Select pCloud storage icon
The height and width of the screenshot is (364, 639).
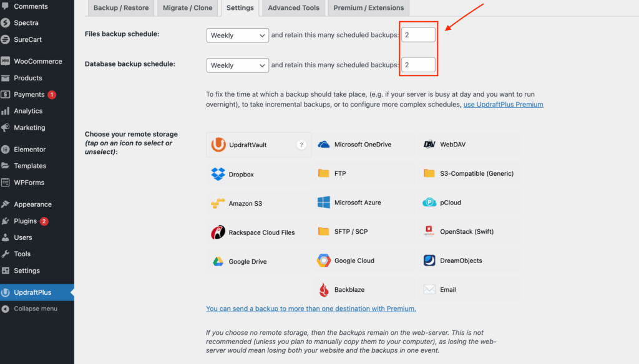click(x=429, y=203)
